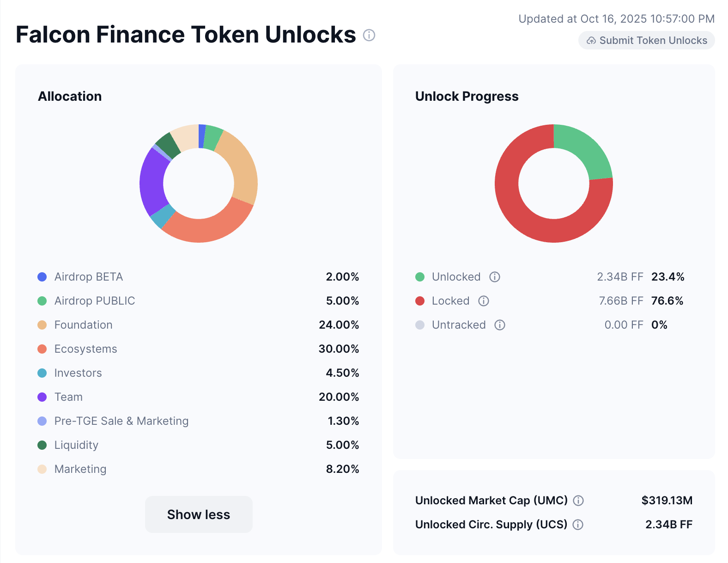The width and height of the screenshot is (728, 563).
Task: Click info icon next to Unlocked Circ. Supply
Action: coord(578,525)
